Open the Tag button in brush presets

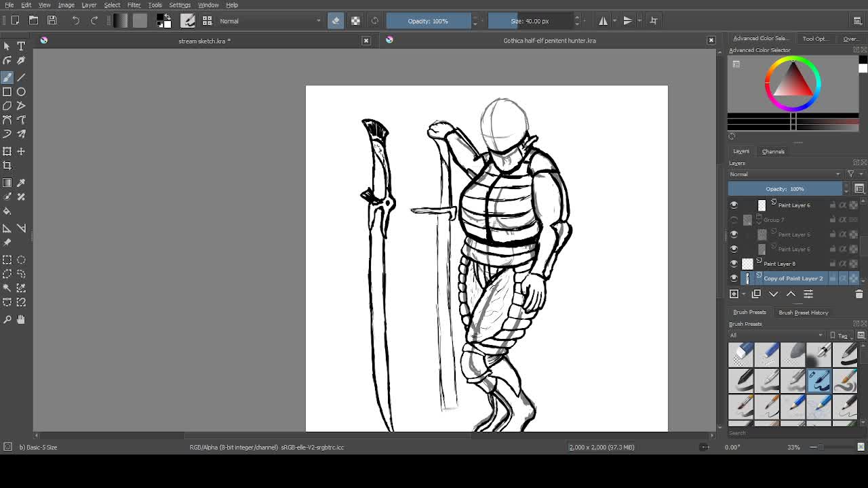pos(840,335)
